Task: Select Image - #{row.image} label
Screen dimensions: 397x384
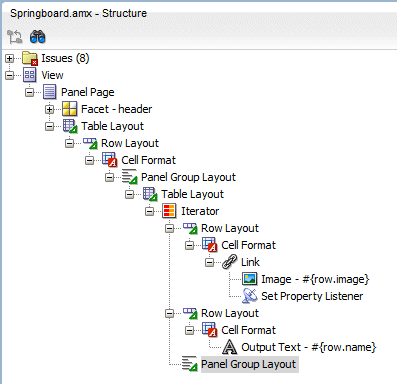Action: [x=315, y=279]
